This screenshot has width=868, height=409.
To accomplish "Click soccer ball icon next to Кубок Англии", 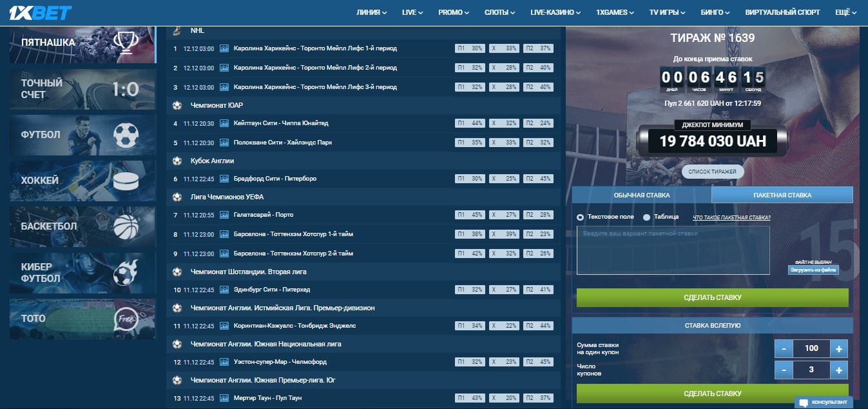I will pos(177,161).
